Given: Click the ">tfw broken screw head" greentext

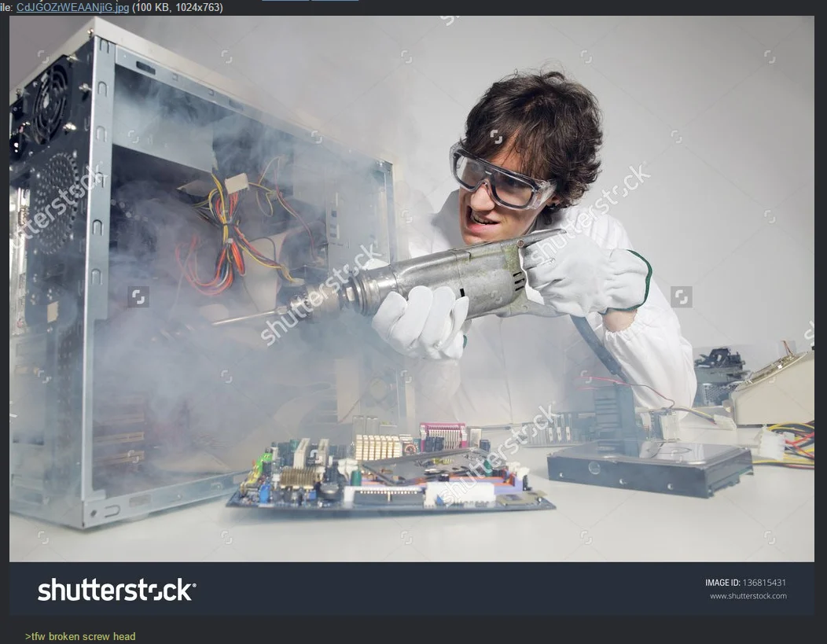Looking at the screenshot, I should click(x=80, y=636).
